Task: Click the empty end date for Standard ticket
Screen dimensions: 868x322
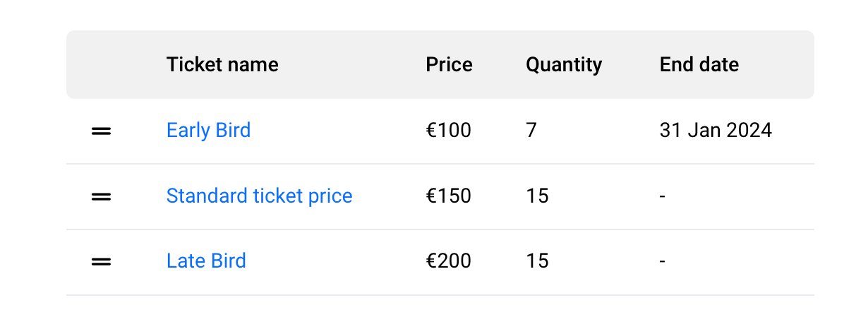Action: pyautogui.click(x=663, y=196)
